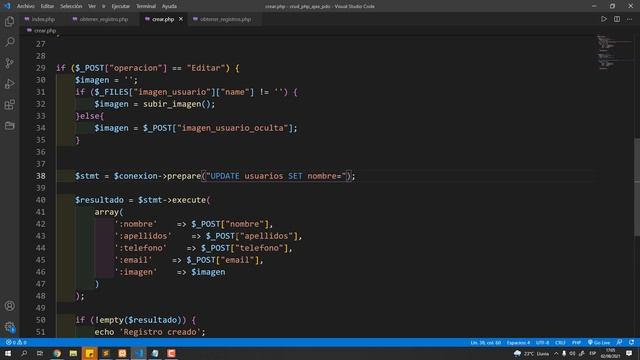This screenshot has height=360, width=640.
Task: Change end of line sequence CRLF
Action: click(560, 342)
